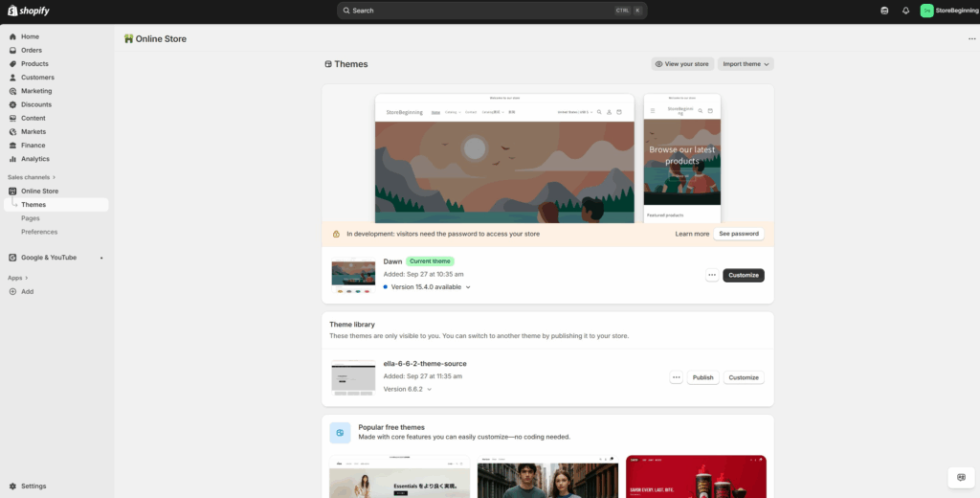Expand the Apps section in sidebar
Viewport: 980px width, 498px height.
coord(17,278)
